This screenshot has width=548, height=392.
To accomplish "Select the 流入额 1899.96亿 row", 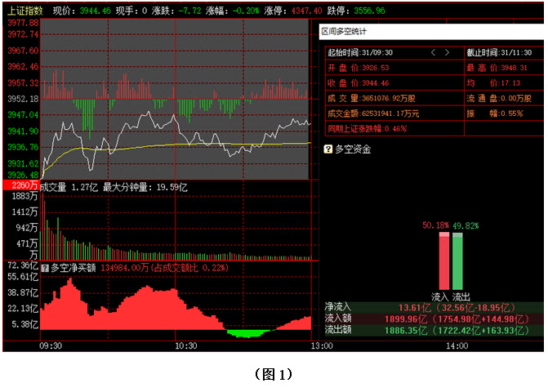I will pyautogui.click(x=434, y=318).
